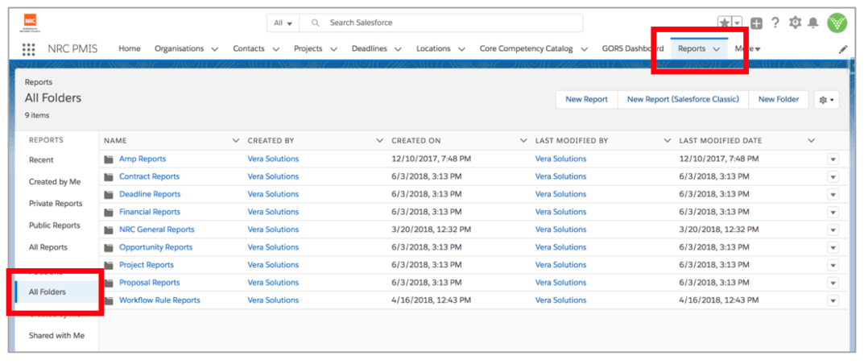Open the Contacts tab
The width and height of the screenshot is (868, 364).
(249, 49)
